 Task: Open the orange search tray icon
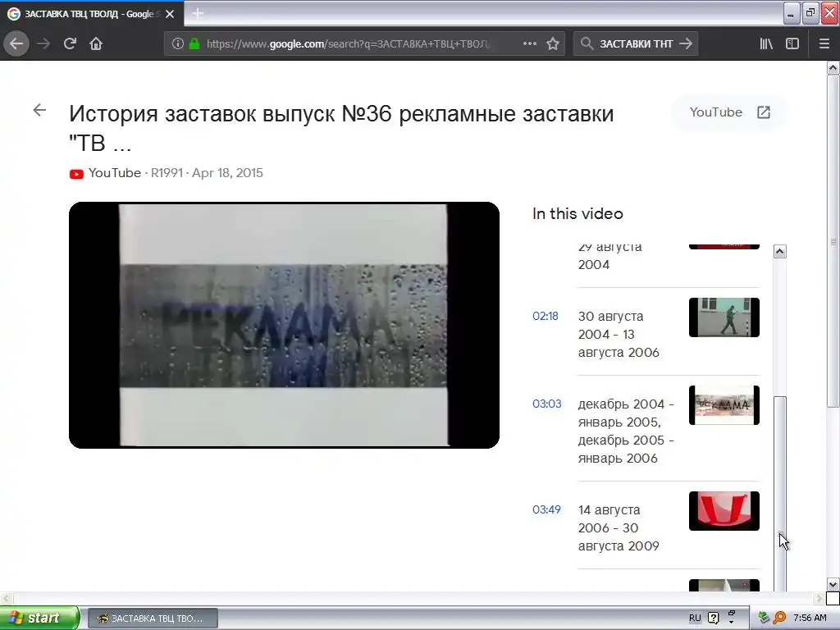click(779, 618)
